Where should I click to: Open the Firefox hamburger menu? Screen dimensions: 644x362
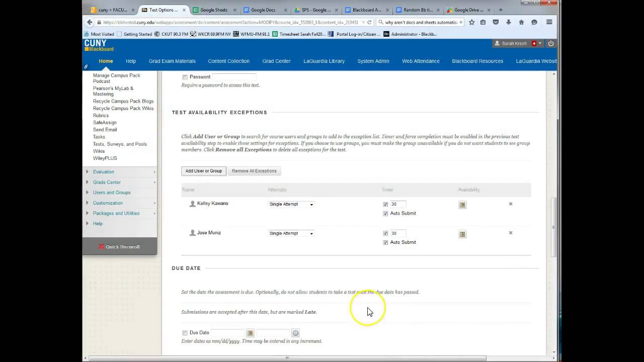(549, 22)
